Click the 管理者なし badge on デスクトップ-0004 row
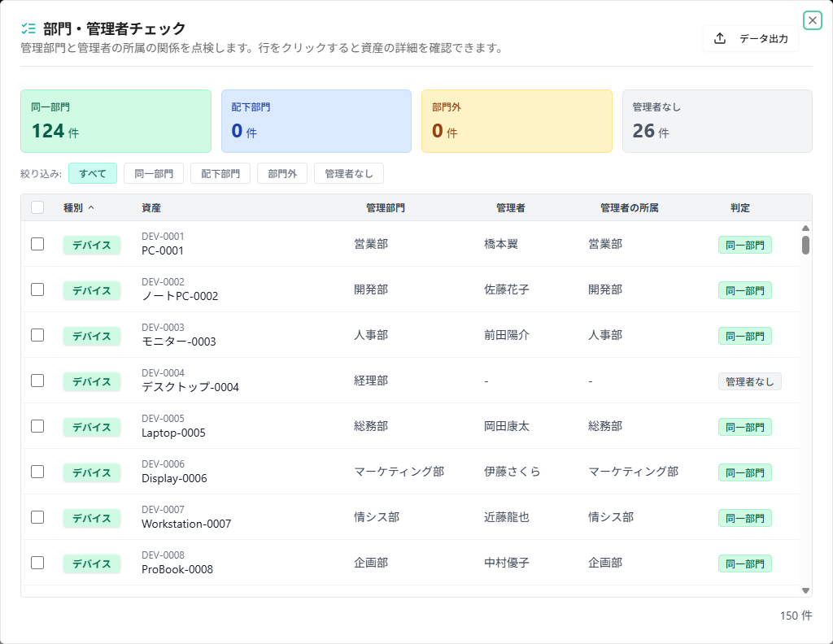 749,381
